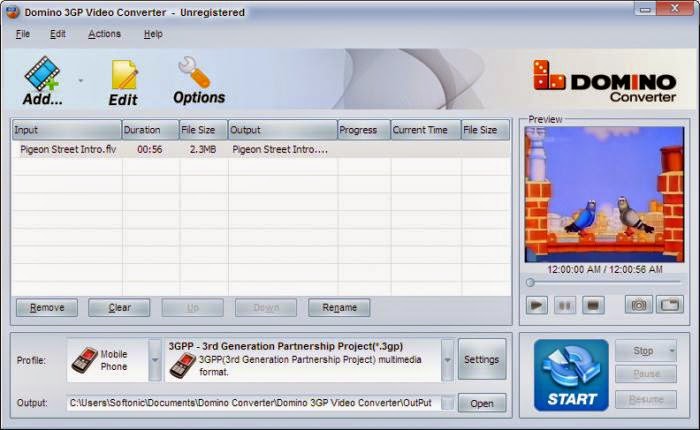Click the Down button

click(x=266, y=308)
